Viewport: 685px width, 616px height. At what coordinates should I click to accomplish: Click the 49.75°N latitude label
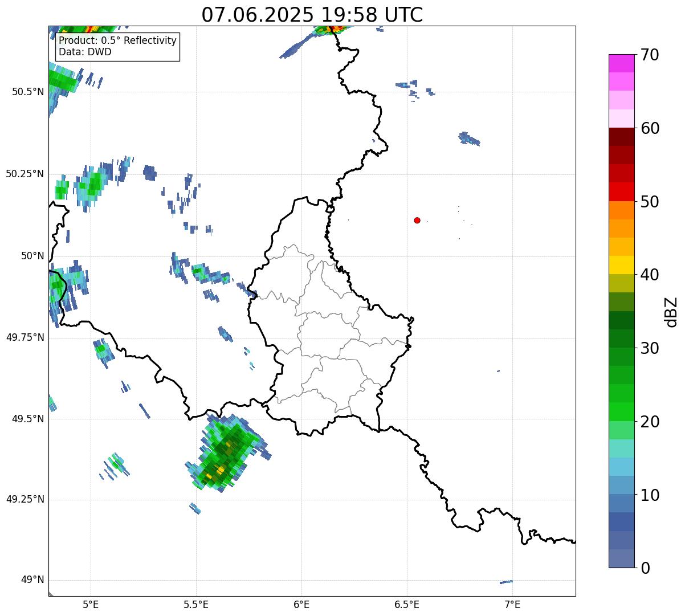point(25,337)
